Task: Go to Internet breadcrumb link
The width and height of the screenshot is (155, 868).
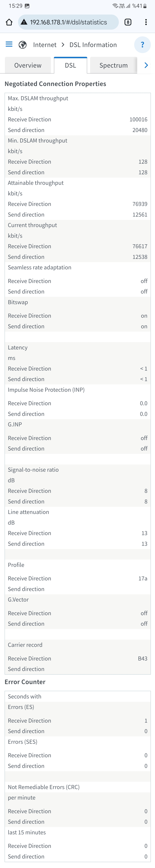Action: 45,45
